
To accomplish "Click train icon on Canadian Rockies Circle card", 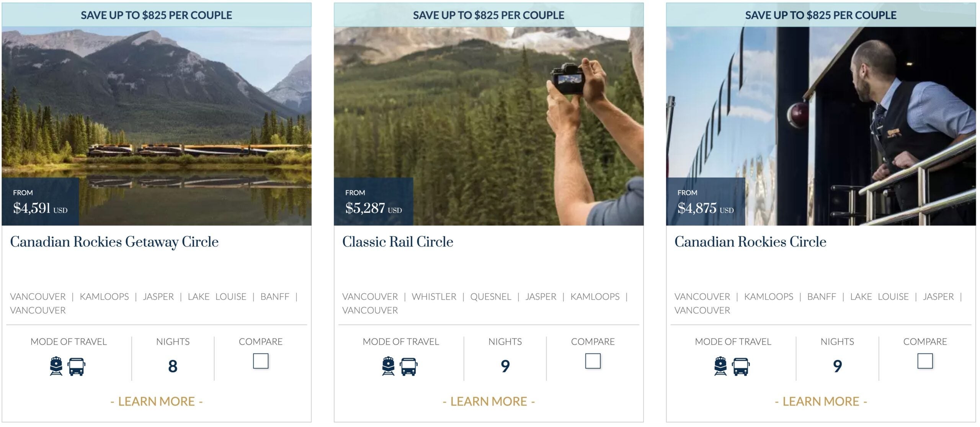I will [x=721, y=366].
